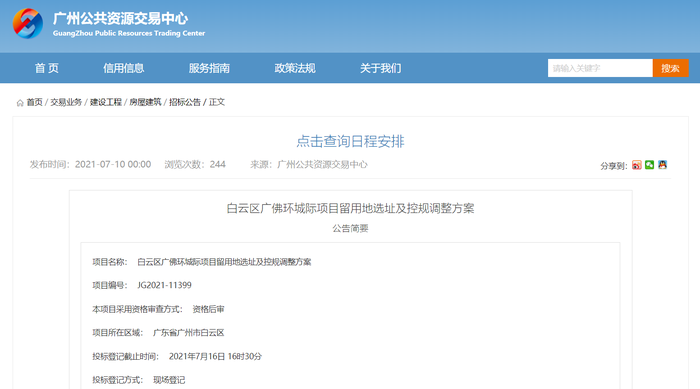
Task: Open the 关于我们 navigation menu item
Action: pos(380,68)
